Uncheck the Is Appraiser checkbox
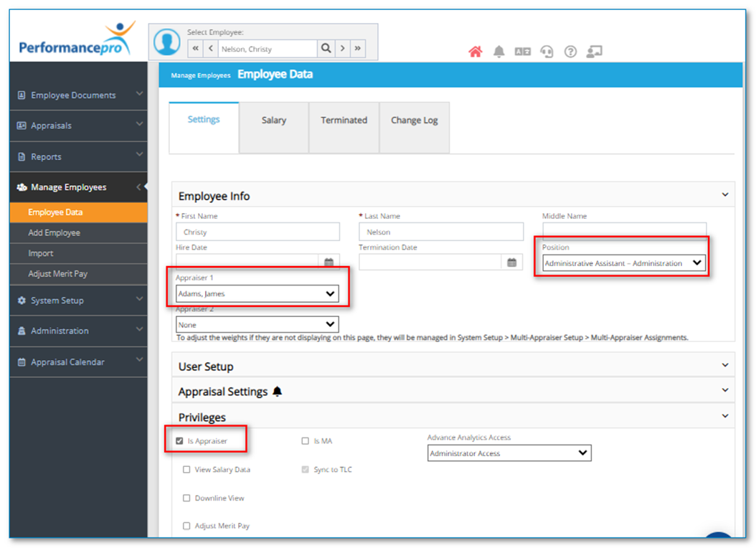This screenshot has width=756, height=548. click(179, 440)
